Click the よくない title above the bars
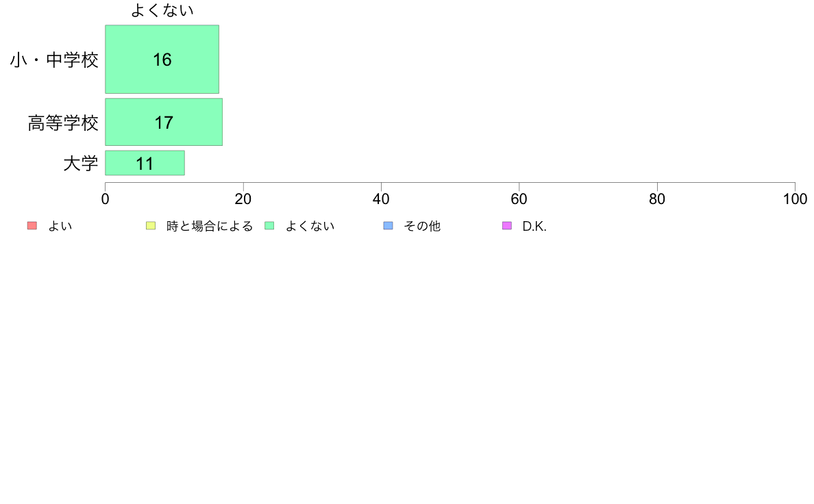 point(162,10)
